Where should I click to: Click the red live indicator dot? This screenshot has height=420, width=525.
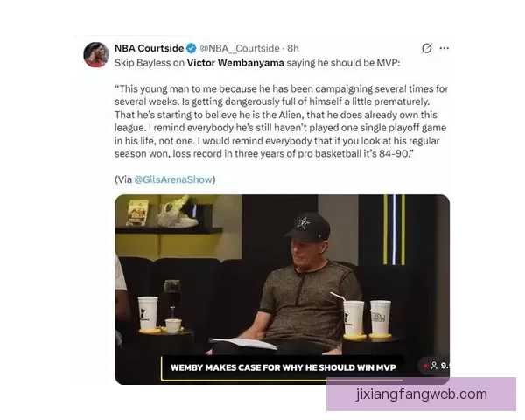coord(425,366)
